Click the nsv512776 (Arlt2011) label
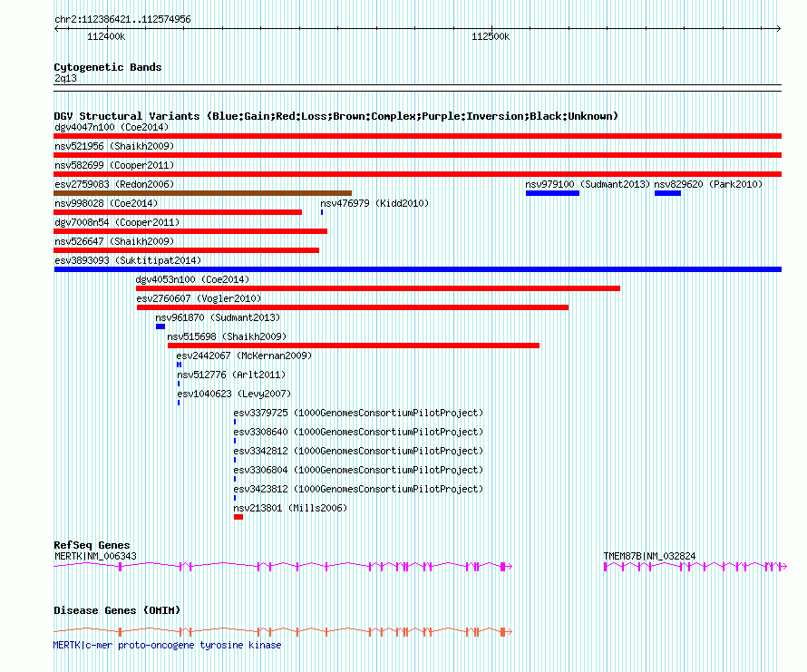Screen dimensions: 807x672 [231, 375]
